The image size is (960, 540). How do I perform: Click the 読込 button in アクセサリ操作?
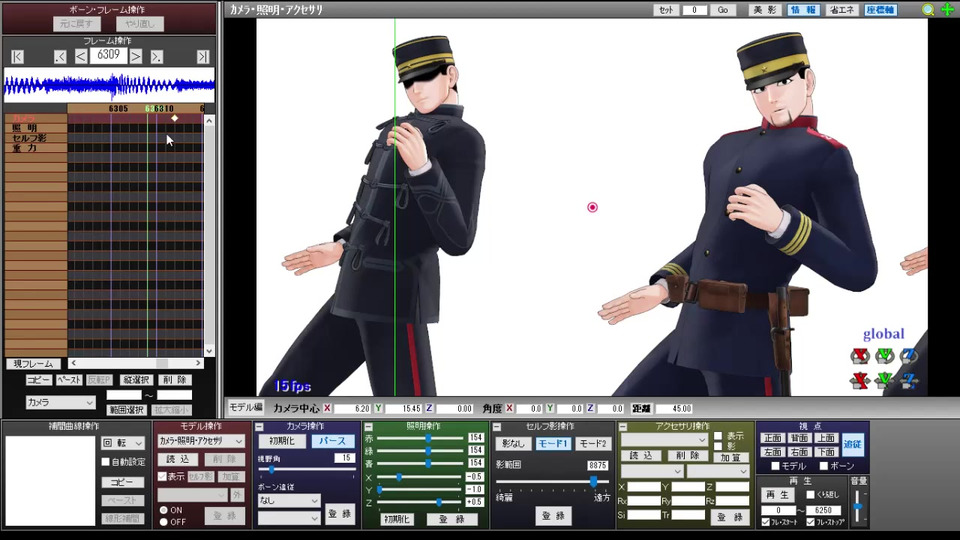642,456
